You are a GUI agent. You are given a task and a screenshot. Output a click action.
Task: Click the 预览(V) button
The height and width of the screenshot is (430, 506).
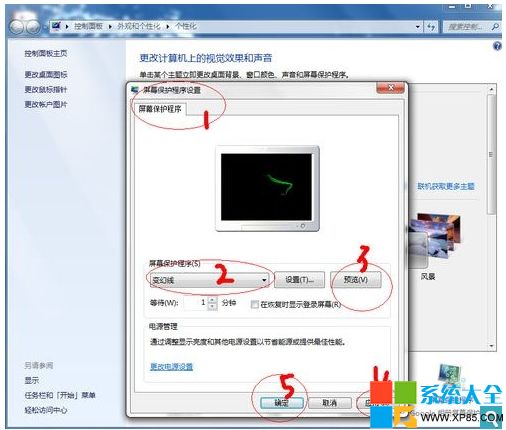coord(356,280)
